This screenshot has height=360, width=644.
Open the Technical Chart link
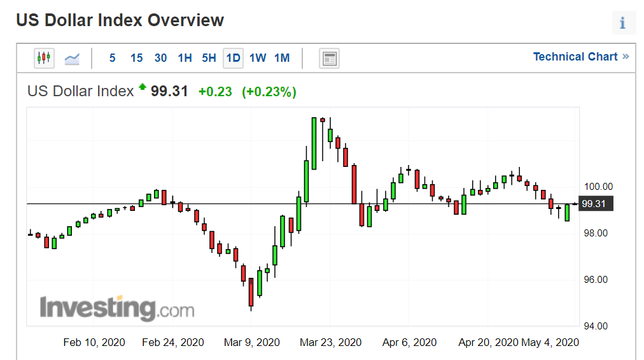click(581, 57)
